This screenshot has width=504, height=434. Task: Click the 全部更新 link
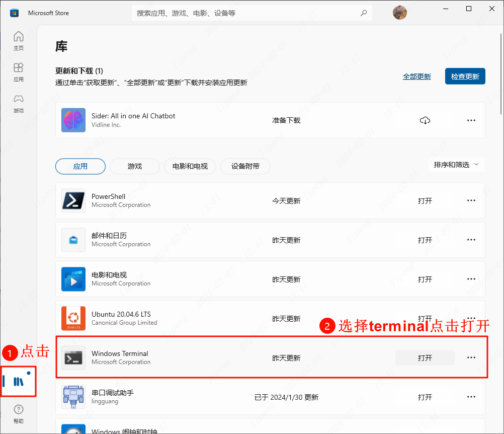pyautogui.click(x=417, y=77)
